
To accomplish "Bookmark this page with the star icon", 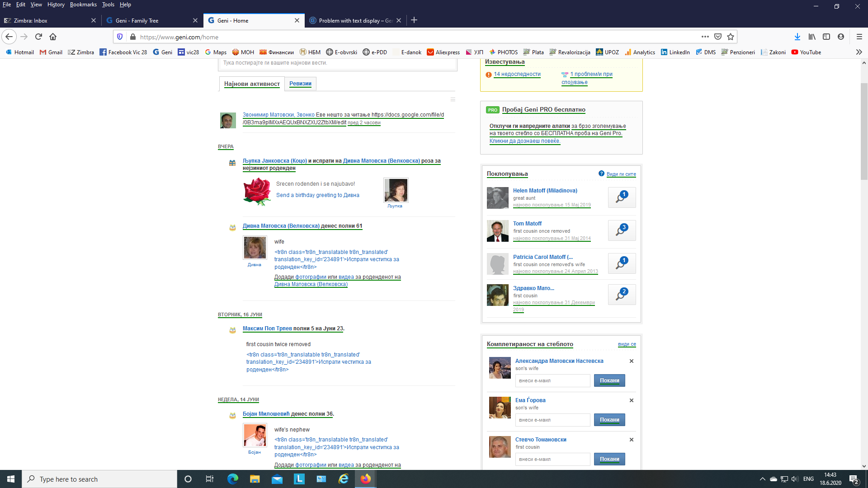I will [x=731, y=37].
